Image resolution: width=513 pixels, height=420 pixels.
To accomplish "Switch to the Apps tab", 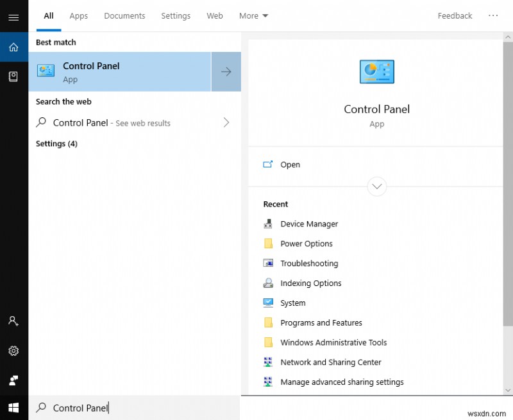I will pyautogui.click(x=78, y=15).
